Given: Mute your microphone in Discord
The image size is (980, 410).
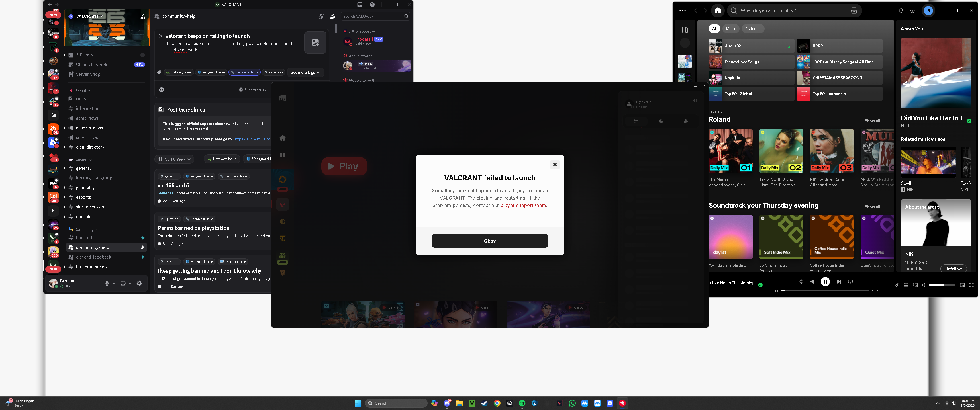Looking at the screenshot, I should click(x=107, y=283).
